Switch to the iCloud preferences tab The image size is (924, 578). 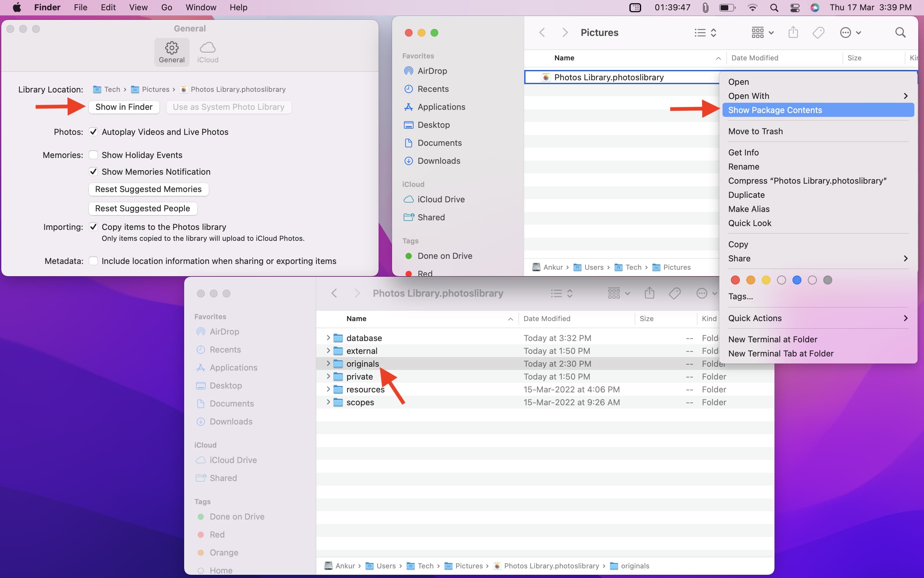[208, 52]
